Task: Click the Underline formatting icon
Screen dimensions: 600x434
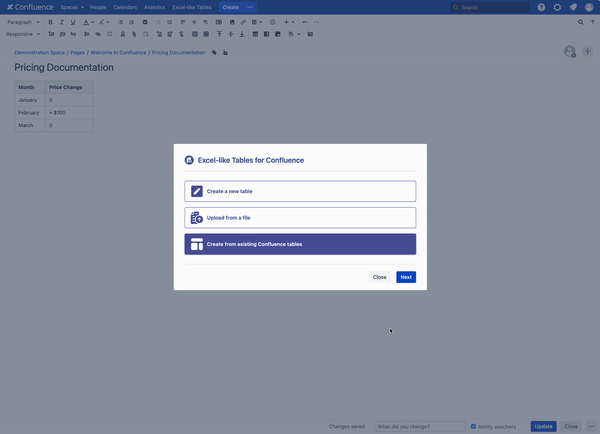Action: (73, 21)
